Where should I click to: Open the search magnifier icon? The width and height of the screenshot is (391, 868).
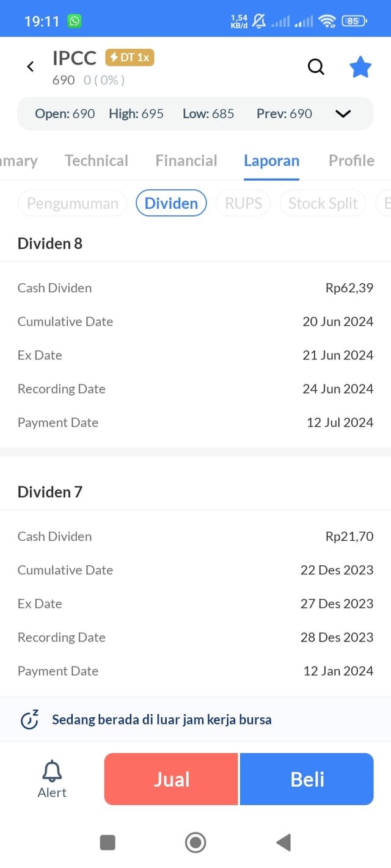click(316, 67)
